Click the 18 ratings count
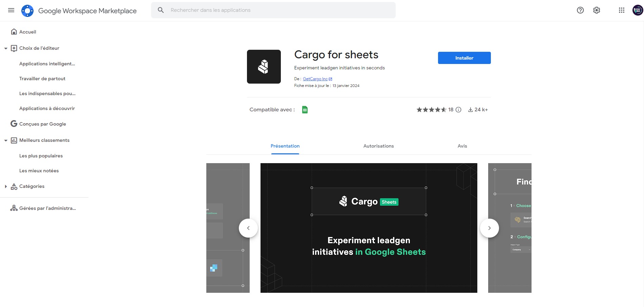The width and height of the screenshot is (644, 307). point(451,110)
